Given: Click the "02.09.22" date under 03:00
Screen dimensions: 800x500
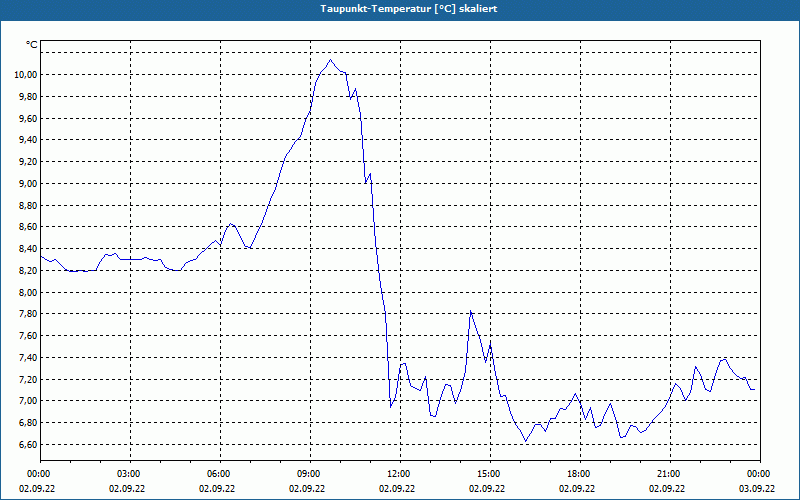Looking at the screenshot, I should (127, 489).
